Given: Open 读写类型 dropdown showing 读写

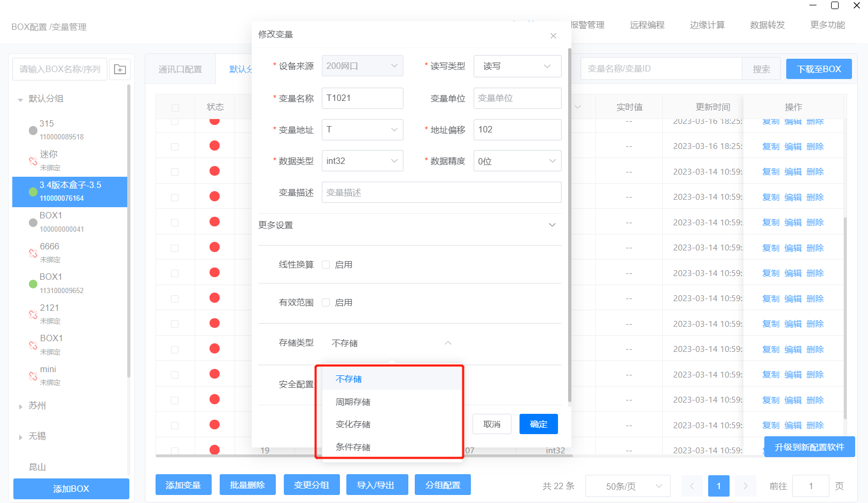Looking at the screenshot, I should [517, 66].
